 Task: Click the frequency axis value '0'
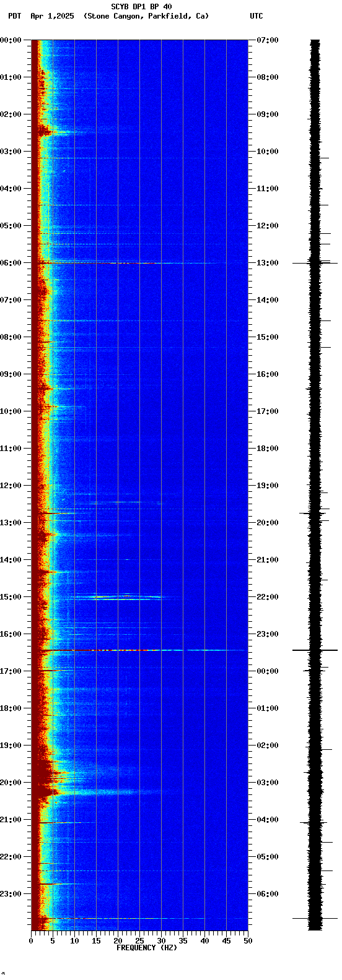[31, 941]
